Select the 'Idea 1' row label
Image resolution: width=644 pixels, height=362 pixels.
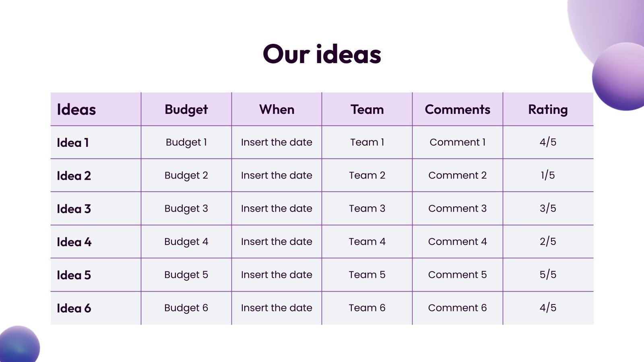(73, 142)
